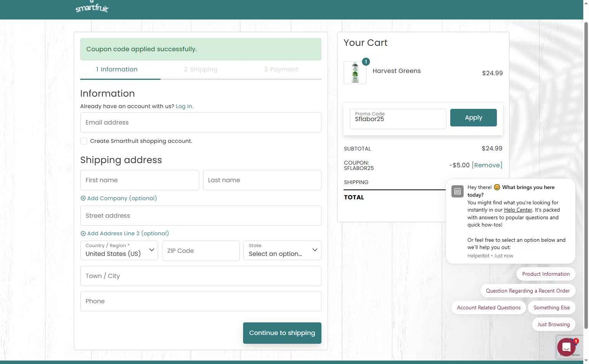This screenshot has height=364, width=589.
Task: Expand Add Address Line 2 (optional)
Action: (x=125, y=233)
